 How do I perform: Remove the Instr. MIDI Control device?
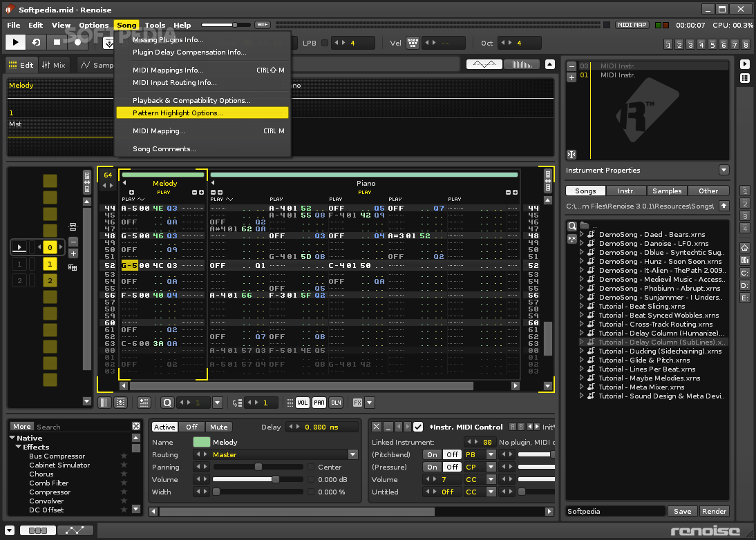pyautogui.click(x=376, y=427)
